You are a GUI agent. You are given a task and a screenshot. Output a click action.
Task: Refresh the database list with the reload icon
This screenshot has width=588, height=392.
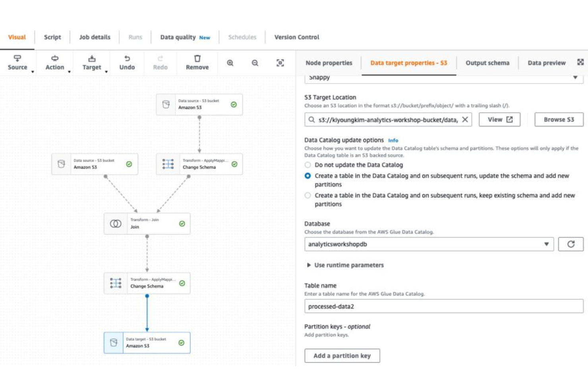point(571,244)
